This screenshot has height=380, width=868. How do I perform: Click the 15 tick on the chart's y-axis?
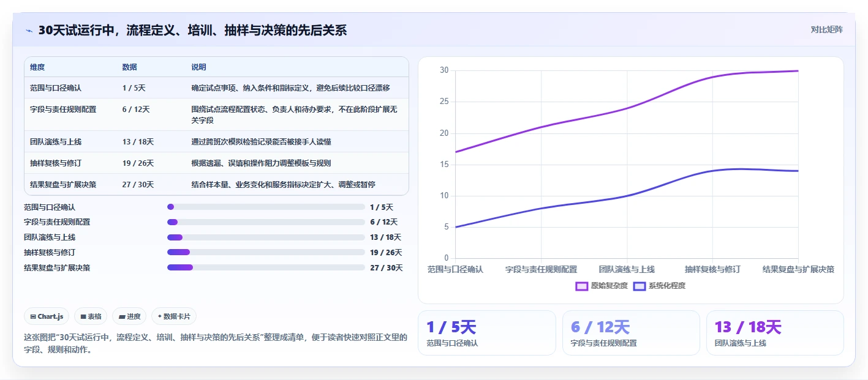tap(444, 165)
